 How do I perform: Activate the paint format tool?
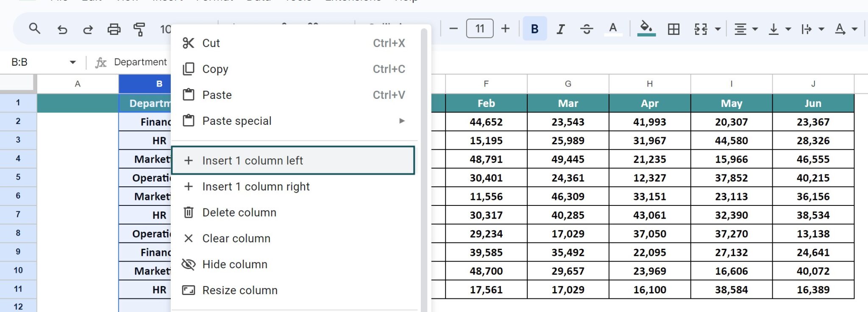point(139,29)
